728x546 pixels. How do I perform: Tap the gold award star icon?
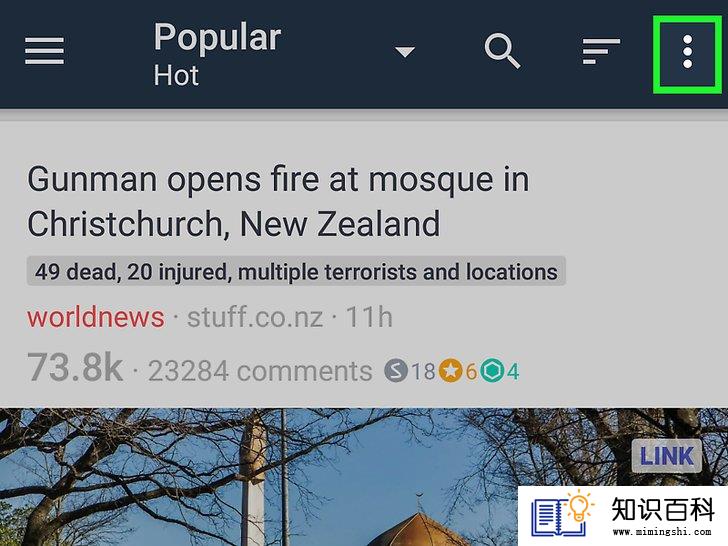(450, 370)
